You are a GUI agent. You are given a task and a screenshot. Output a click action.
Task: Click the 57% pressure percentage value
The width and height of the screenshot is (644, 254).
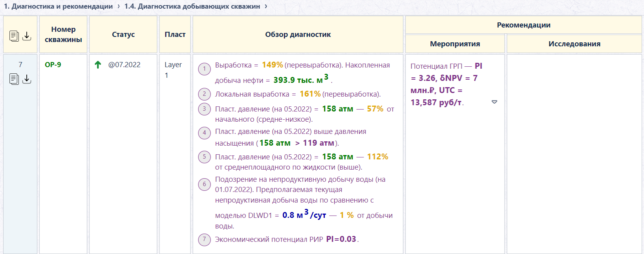(375, 109)
